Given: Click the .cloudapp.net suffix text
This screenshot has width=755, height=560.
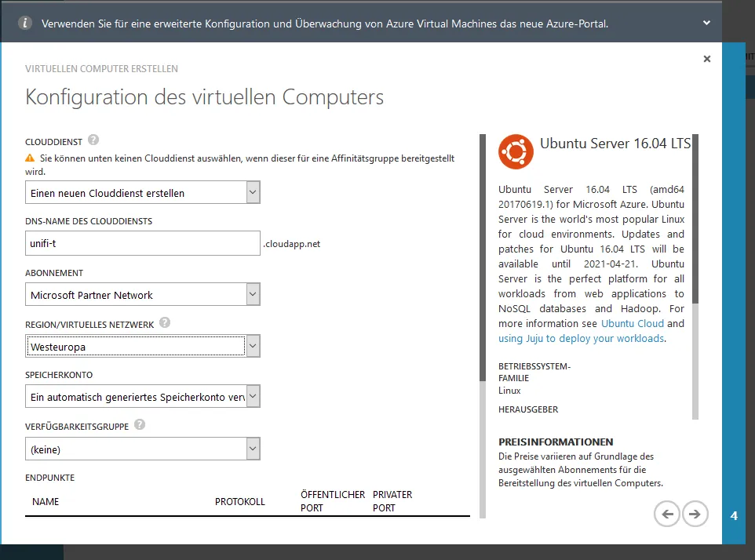Looking at the screenshot, I should pos(292,244).
